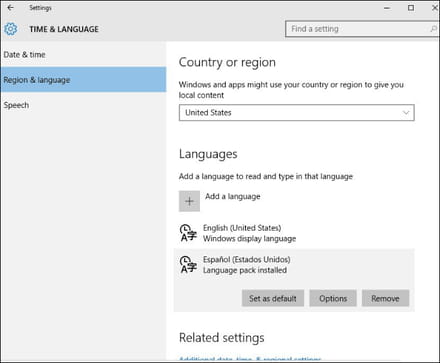
Task: Select English (United States) language entry
Action: (294, 233)
